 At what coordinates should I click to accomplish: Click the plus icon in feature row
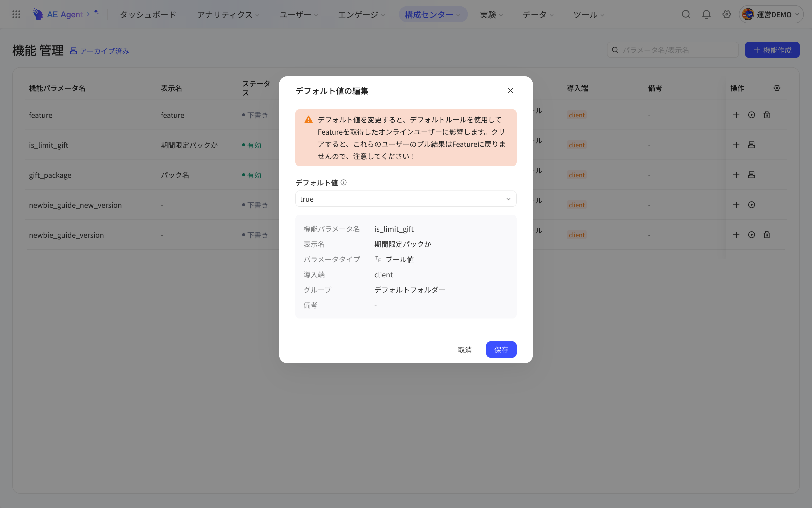736,115
